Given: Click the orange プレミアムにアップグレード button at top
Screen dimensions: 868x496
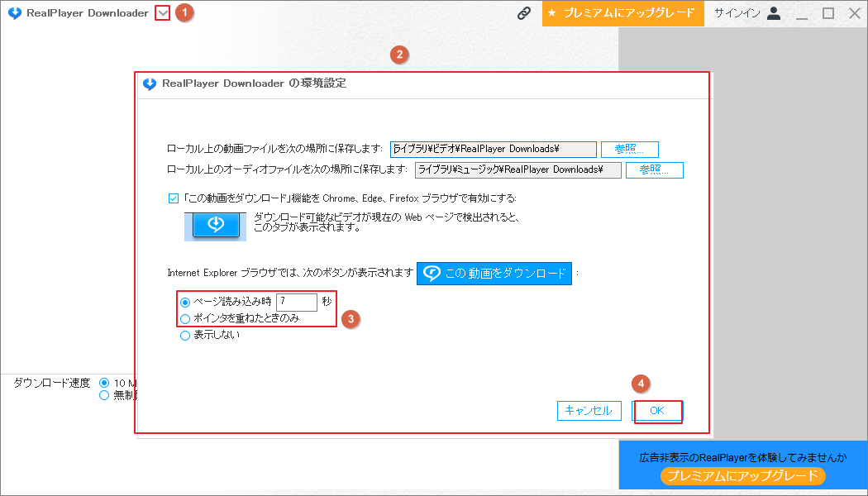Looking at the screenshot, I should coord(622,13).
